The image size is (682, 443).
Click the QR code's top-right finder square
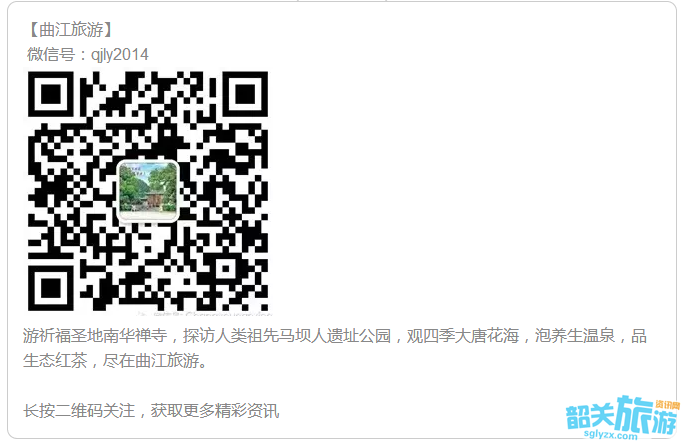click(245, 94)
